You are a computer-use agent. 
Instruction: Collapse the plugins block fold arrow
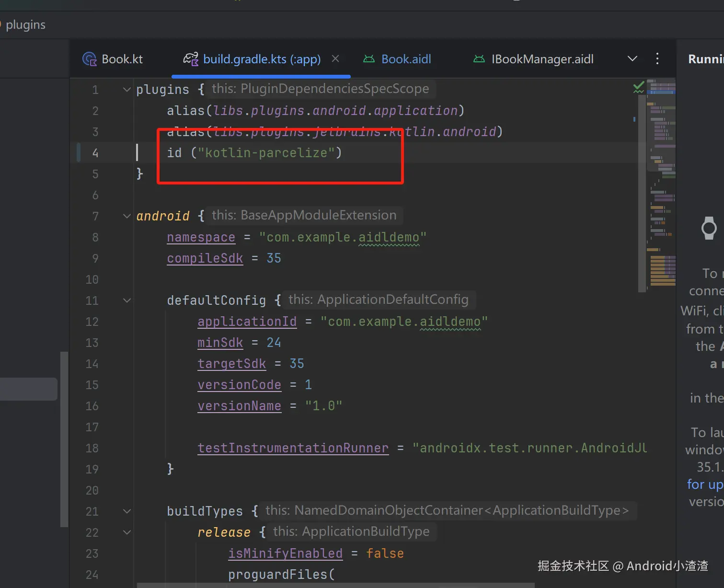[x=127, y=89]
